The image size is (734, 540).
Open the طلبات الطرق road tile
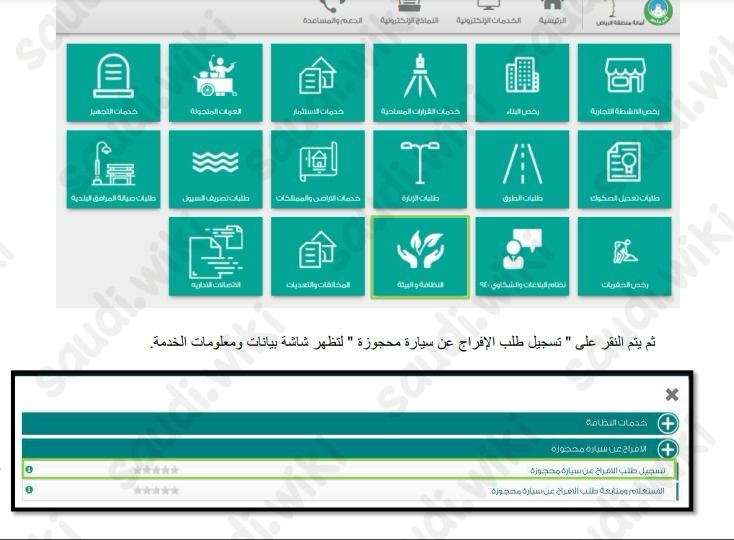tap(522, 169)
